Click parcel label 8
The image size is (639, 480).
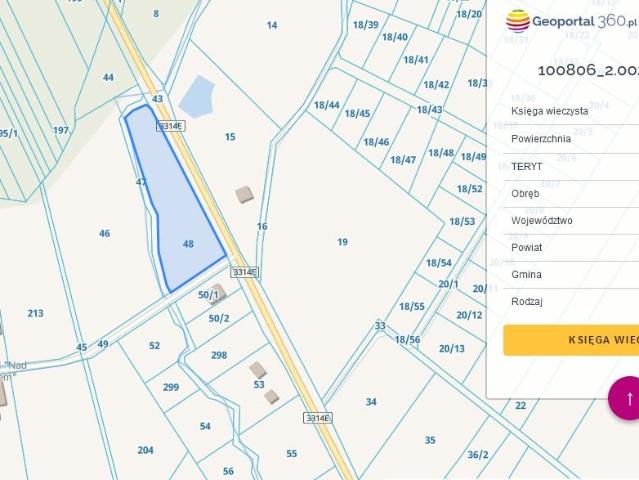(x=156, y=14)
